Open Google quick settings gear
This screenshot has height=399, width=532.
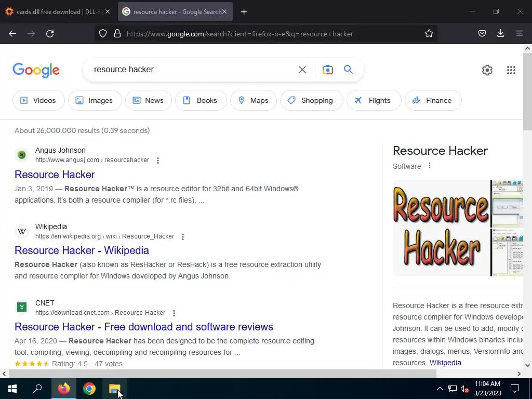coord(487,70)
